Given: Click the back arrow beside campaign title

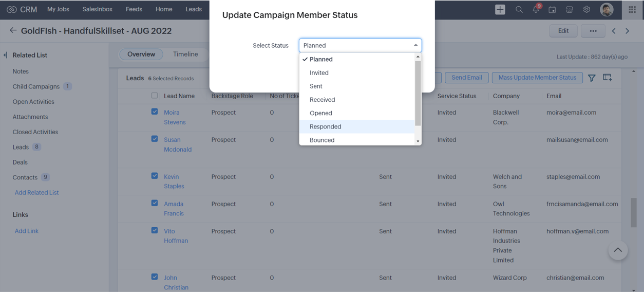Looking at the screenshot, I should [x=13, y=31].
